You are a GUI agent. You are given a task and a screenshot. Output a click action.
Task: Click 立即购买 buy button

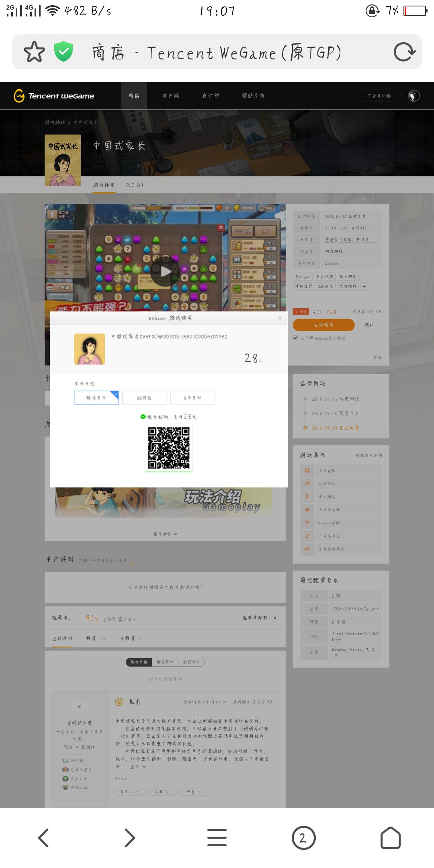[323, 325]
